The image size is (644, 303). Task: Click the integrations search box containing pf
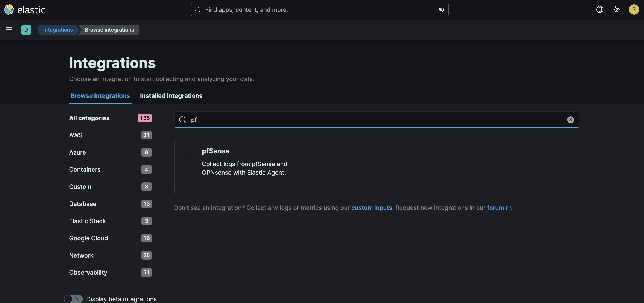[376, 120]
